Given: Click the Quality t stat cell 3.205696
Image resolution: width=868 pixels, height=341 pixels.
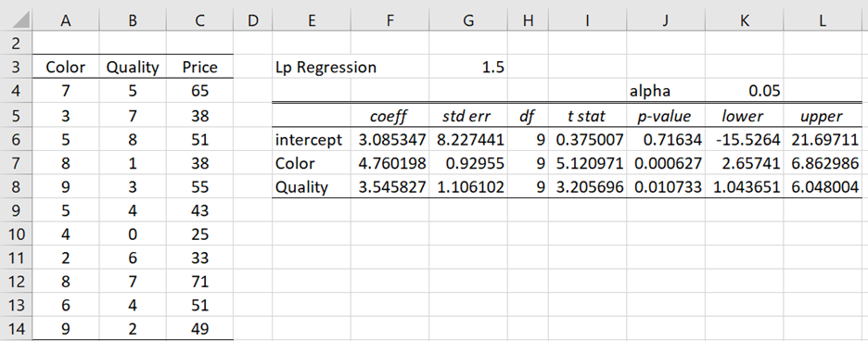Looking at the screenshot, I should (x=587, y=188).
